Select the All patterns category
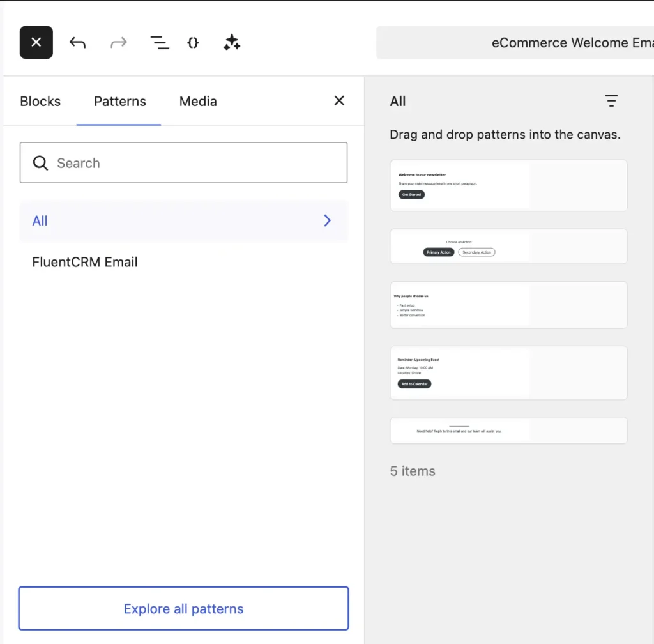This screenshot has width=654, height=644. click(x=183, y=220)
